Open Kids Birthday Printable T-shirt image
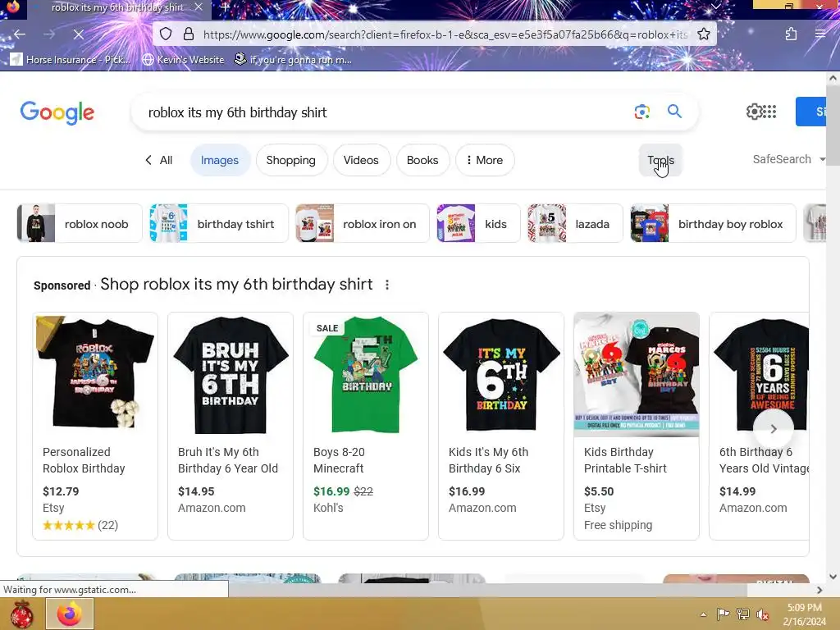 click(x=637, y=374)
